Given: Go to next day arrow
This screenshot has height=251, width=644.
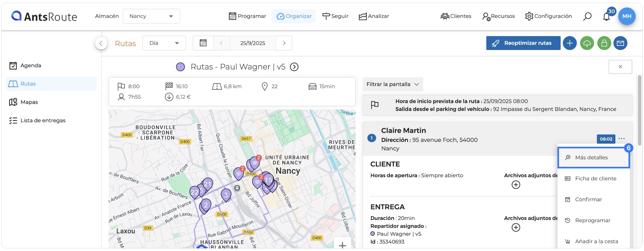Looking at the screenshot, I should click(x=284, y=43).
